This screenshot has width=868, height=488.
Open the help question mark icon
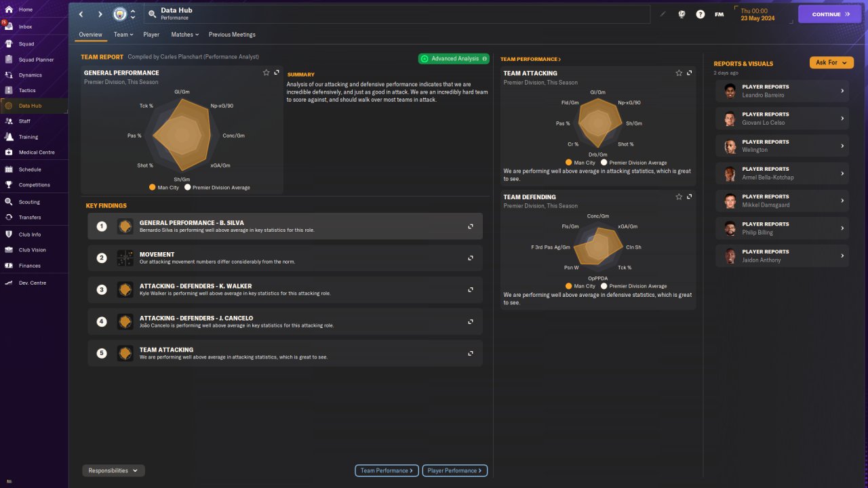click(700, 14)
